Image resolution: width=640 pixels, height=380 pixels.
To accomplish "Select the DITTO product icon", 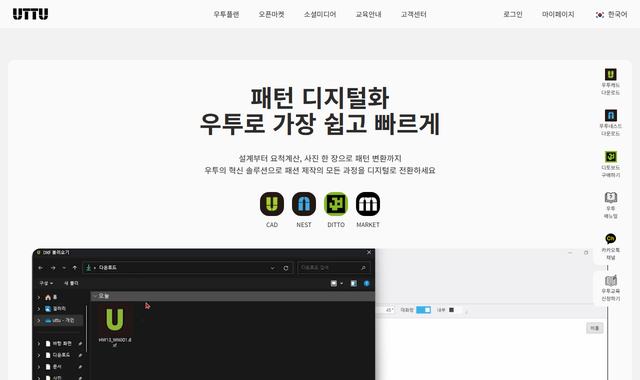I will pos(336,204).
